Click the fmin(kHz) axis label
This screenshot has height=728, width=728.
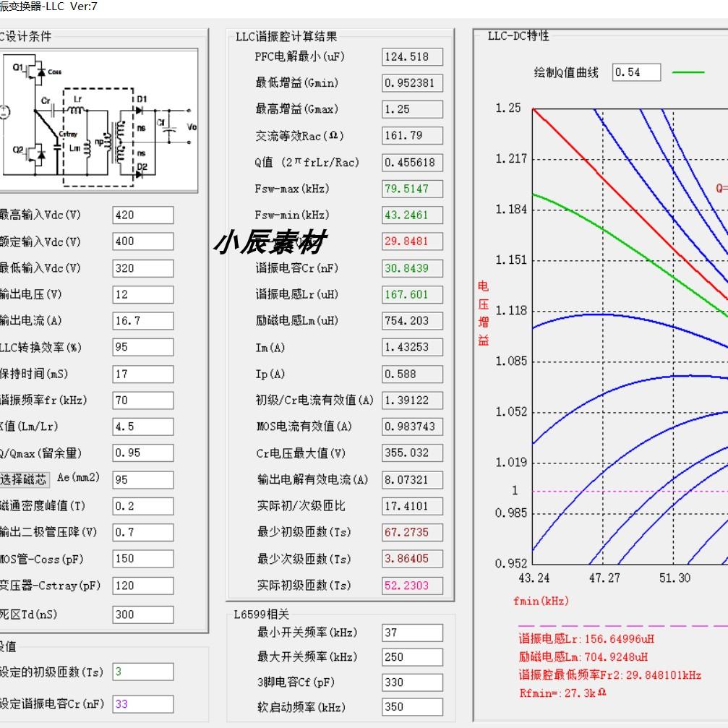(x=541, y=601)
